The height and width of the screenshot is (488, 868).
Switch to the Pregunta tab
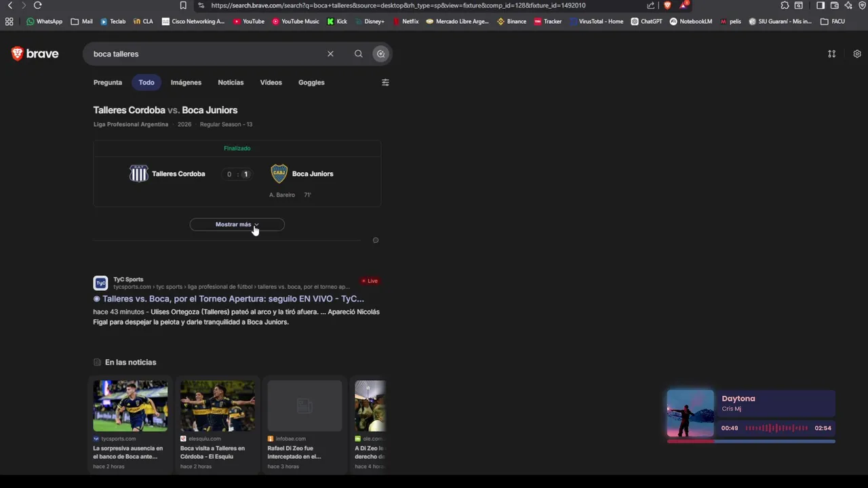coord(108,83)
